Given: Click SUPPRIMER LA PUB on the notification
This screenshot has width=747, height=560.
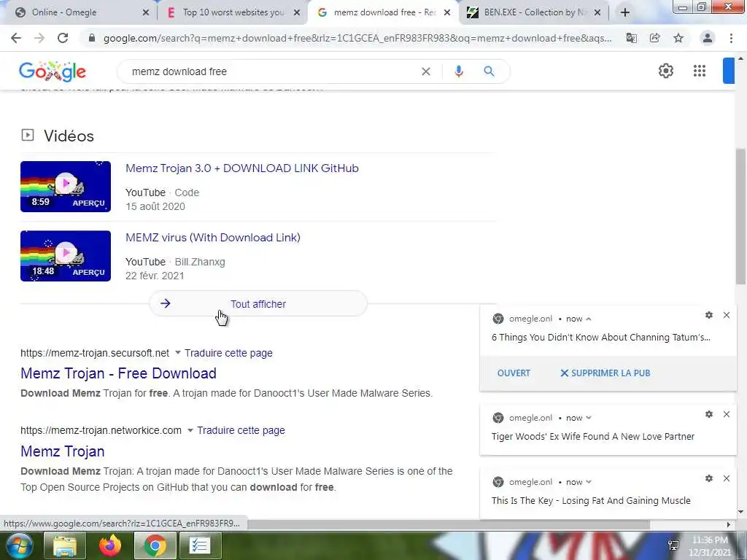Looking at the screenshot, I should tap(605, 373).
